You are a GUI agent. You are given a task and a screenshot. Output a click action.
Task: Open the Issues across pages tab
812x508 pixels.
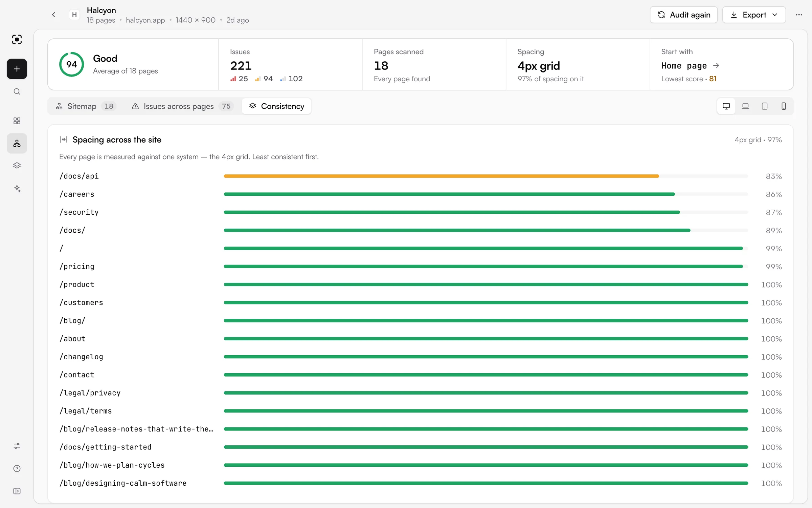182,106
